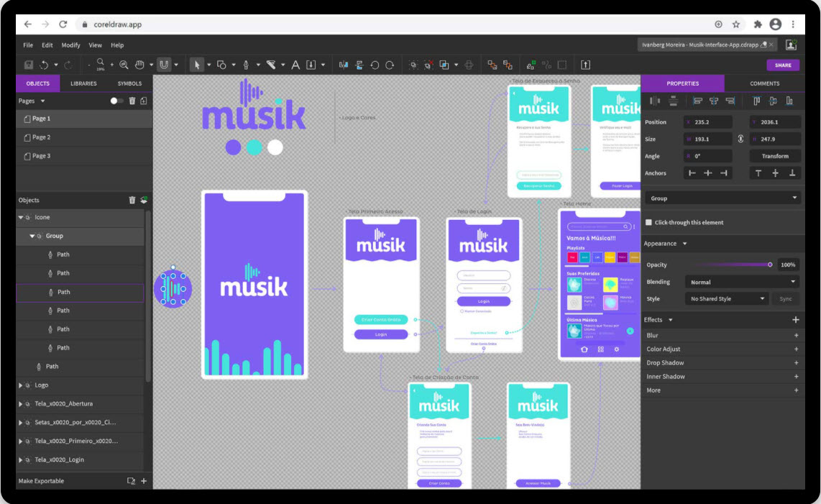Select the Knife tool icon
Viewport: 821px width, 504px height.
point(271,65)
